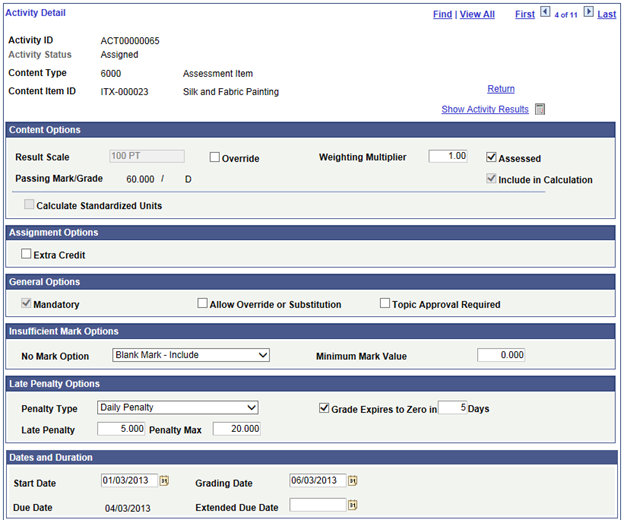624x520 pixels.
Task: Uncheck the Assessed checkbox
Action: (491, 157)
